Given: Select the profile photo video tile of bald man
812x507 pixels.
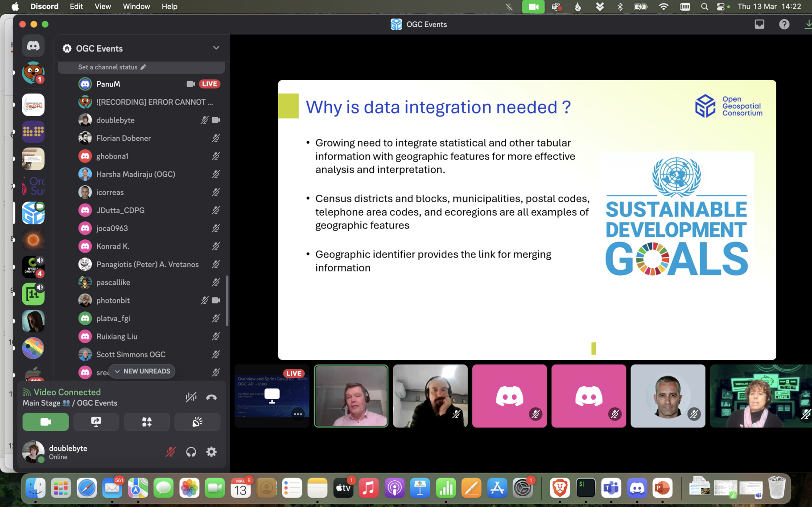Looking at the screenshot, I should click(668, 396).
